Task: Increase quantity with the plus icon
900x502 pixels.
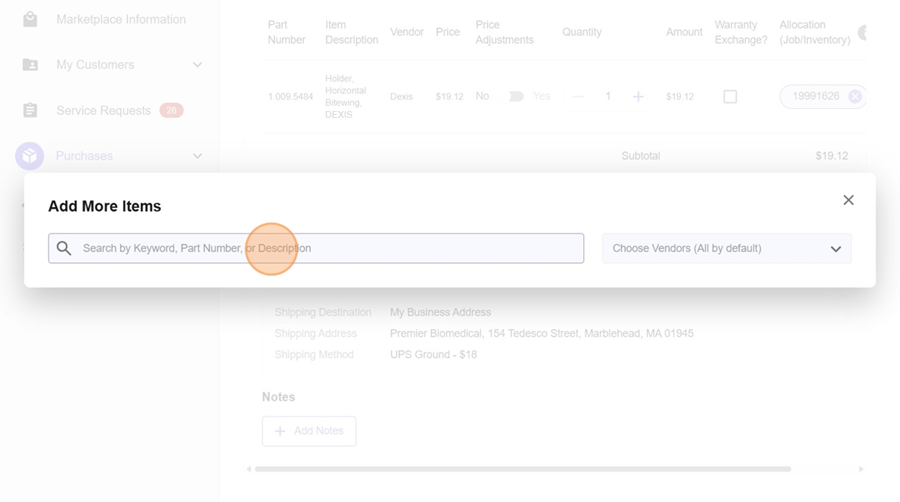Action: (x=638, y=97)
